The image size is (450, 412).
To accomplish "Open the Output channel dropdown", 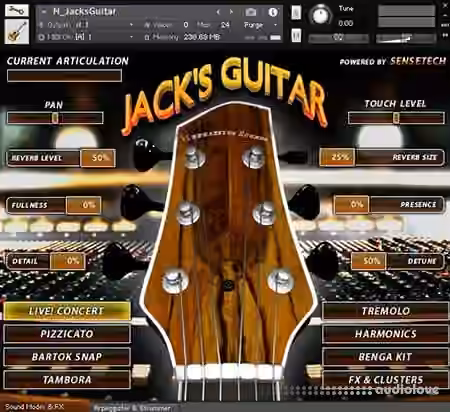I will [x=131, y=25].
